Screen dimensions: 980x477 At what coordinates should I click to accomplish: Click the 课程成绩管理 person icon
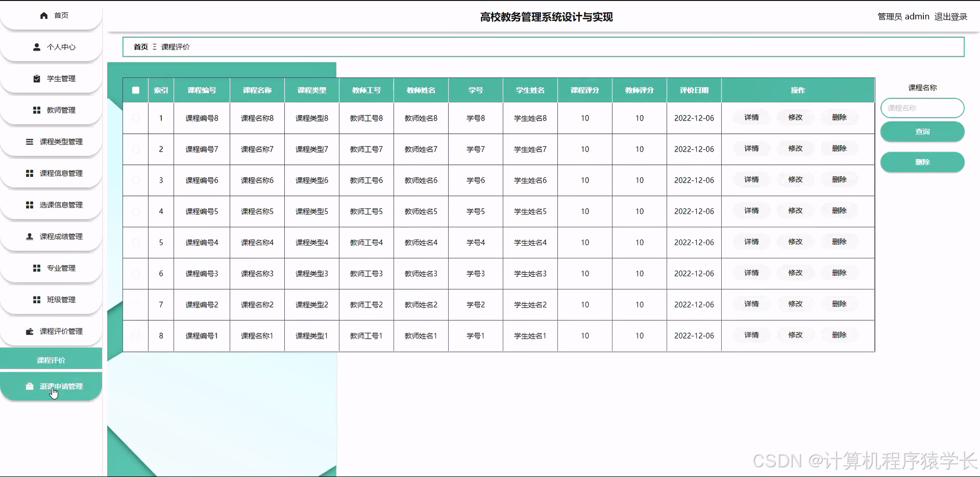[x=29, y=236]
